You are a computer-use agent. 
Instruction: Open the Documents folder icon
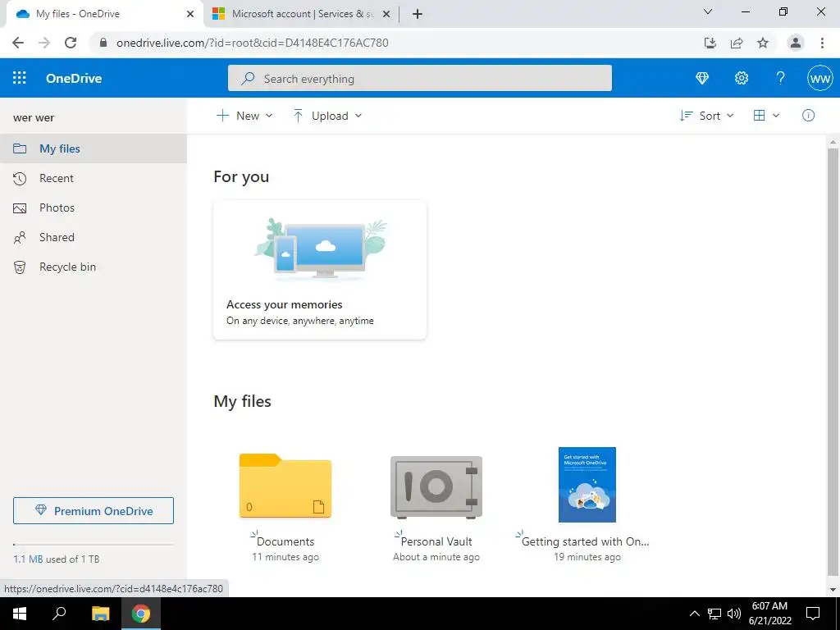[x=285, y=486]
